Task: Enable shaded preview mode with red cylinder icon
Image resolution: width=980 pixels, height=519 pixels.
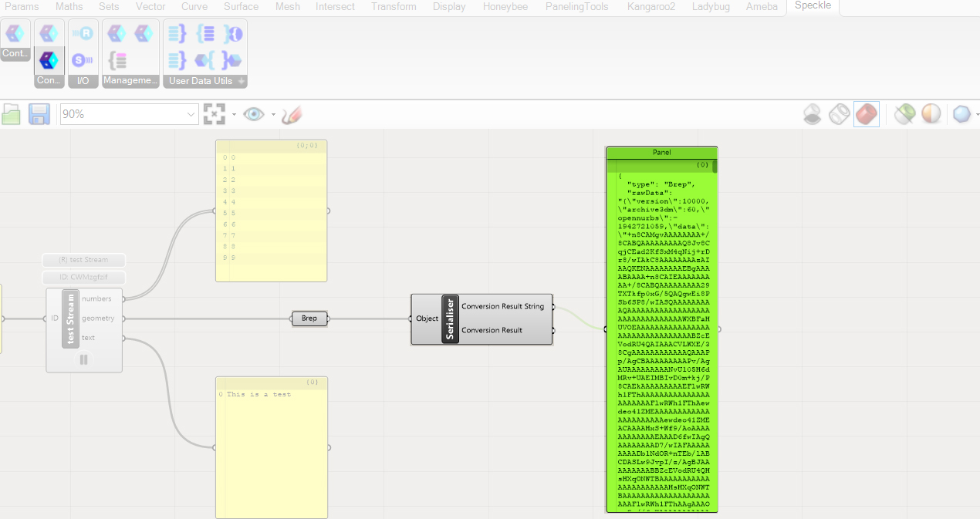Action: click(867, 113)
